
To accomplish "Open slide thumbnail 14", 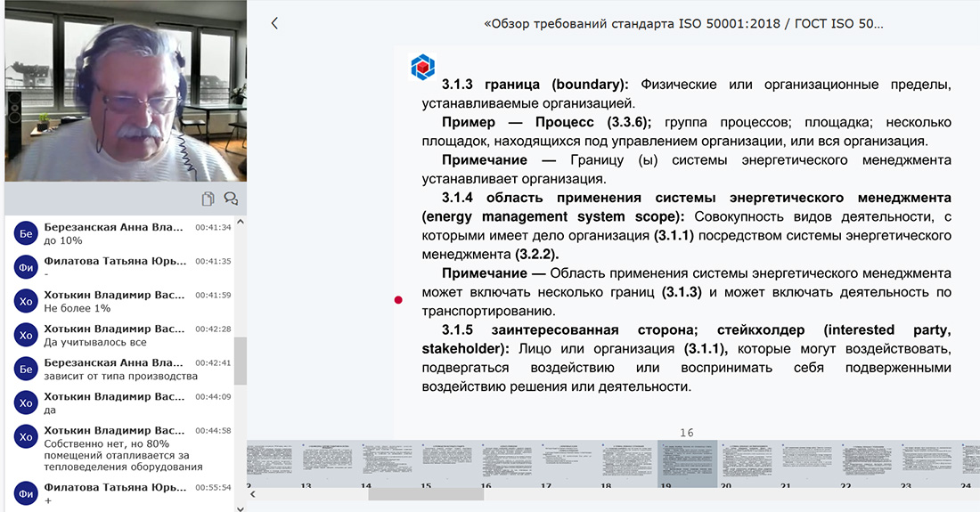I will 387,463.
